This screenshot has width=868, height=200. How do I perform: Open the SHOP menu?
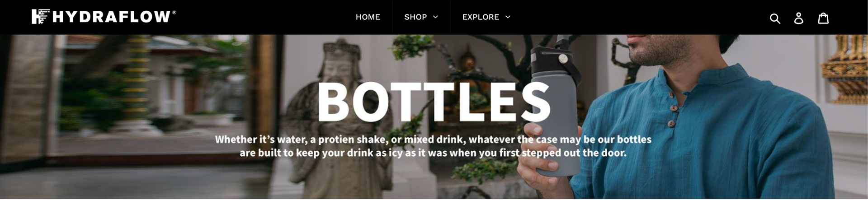(415, 17)
